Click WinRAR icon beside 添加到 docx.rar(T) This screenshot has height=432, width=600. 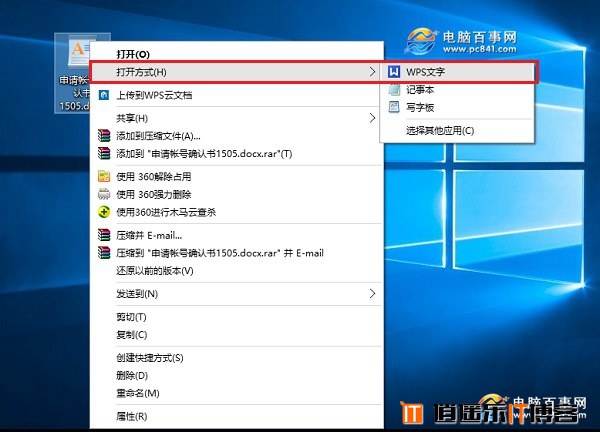point(104,153)
